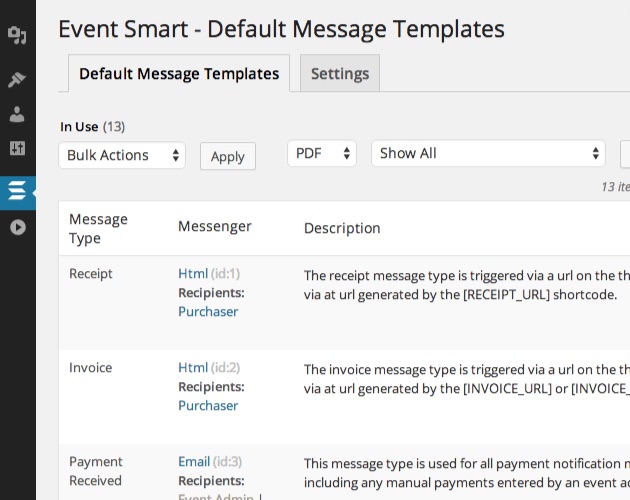Open the pushpin Posts sidebar icon
The image size is (630, 500).
point(17,80)
